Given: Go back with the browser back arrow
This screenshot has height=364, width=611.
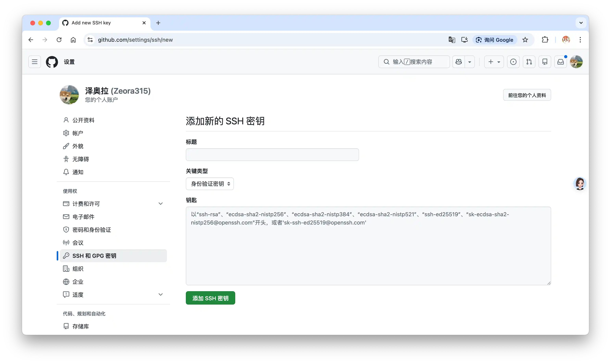Looking at the screenshot, I should [x=31, y=40].
